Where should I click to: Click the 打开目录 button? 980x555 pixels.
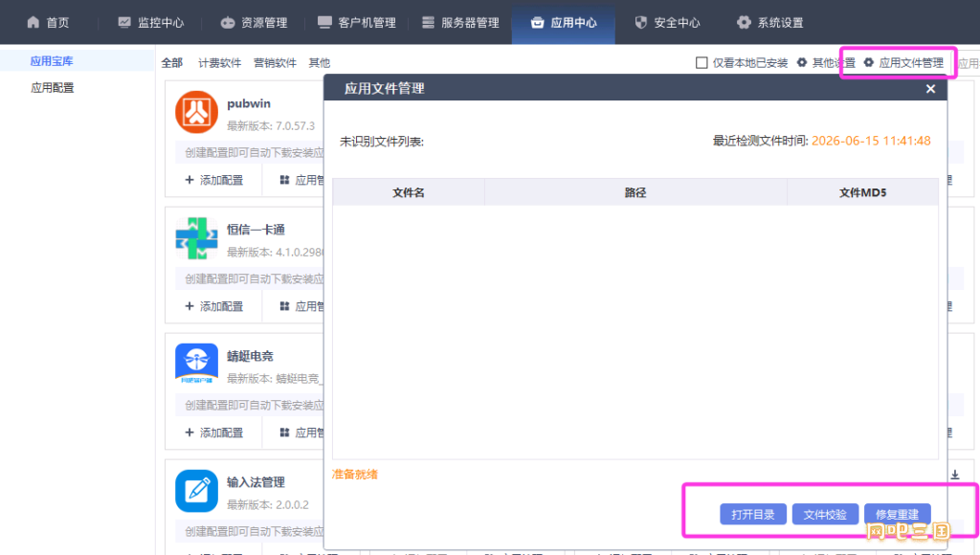[x=753, y=515]
